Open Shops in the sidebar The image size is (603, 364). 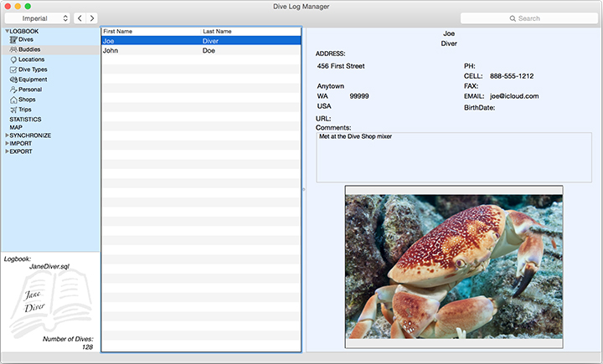coord(27,100)
